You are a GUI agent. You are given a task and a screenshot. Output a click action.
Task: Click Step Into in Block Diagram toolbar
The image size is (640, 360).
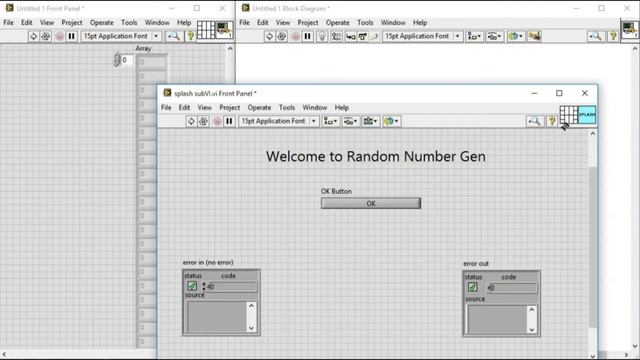tap(351, 36)
